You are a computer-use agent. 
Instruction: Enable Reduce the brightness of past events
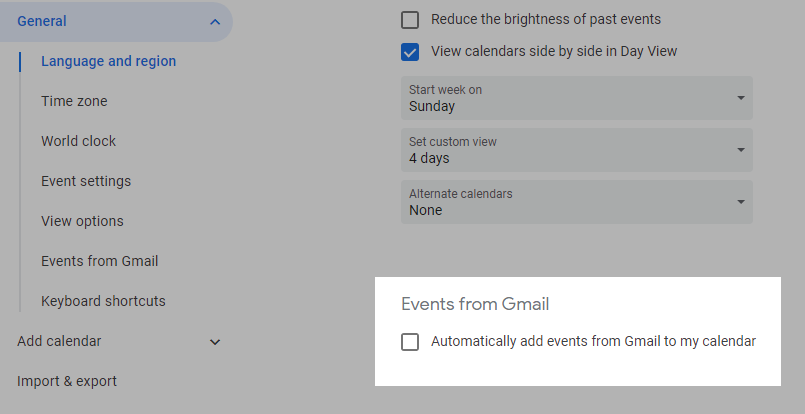point(410,20)
